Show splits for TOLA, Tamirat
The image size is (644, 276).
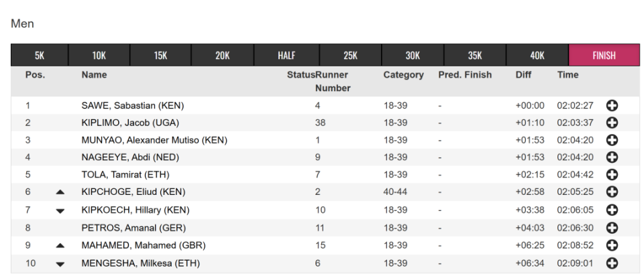(612, 175)
